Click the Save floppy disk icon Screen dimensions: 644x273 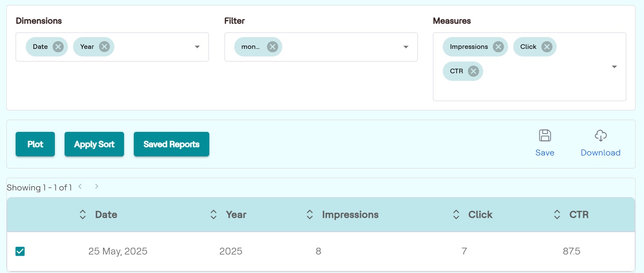coord(545,136)
